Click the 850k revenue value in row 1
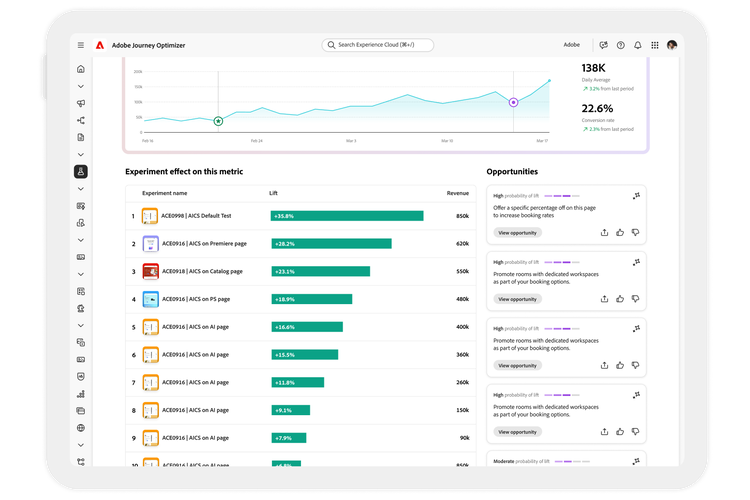The width and height of the screenshot is (750, 500). [463, 216]
